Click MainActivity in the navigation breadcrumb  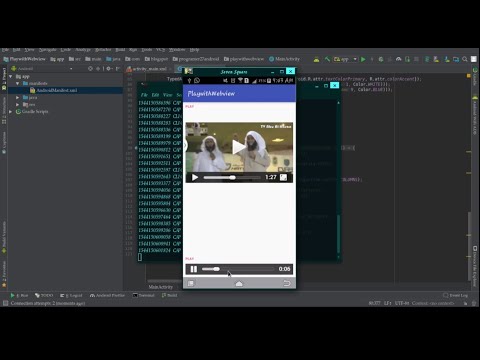point(284,59)
